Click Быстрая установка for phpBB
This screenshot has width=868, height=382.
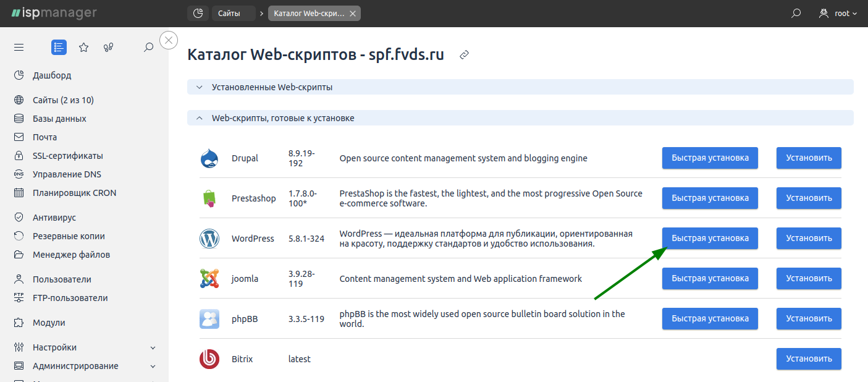(x=710, y=318)
